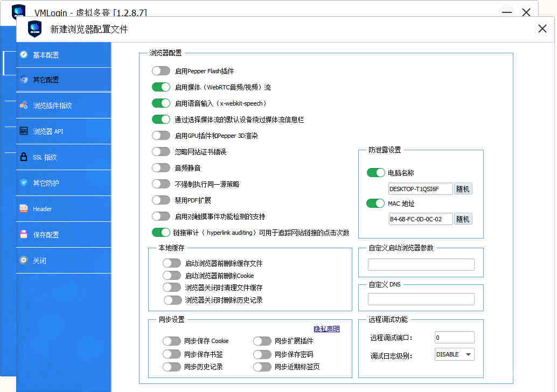557x392 pixels.
Task: Click the VMLogin main window logo icon
Action: [x=18, y=11]
